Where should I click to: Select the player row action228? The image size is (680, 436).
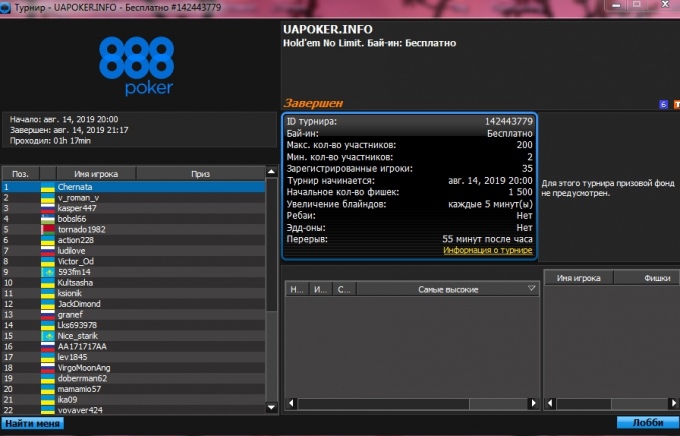134,240
